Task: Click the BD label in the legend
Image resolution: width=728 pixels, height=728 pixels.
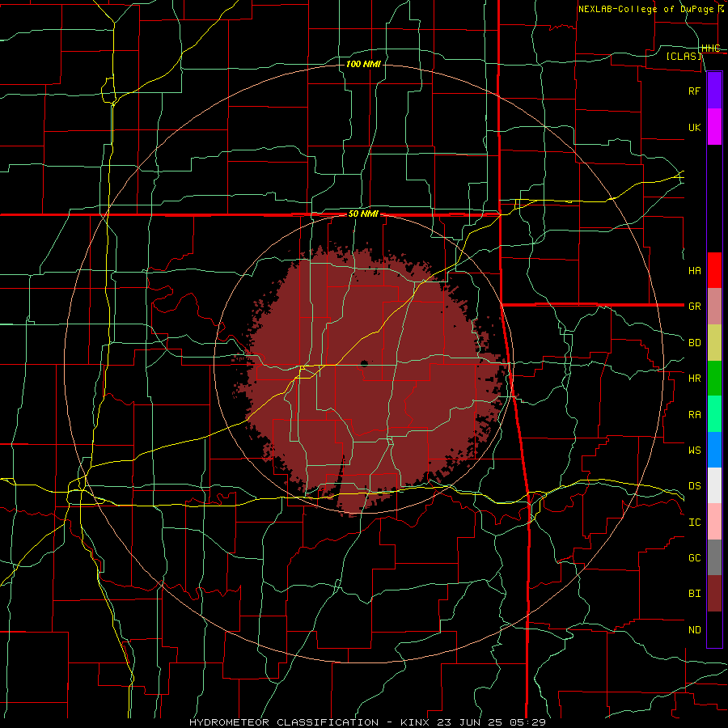Action: click(x=695, y=343)
